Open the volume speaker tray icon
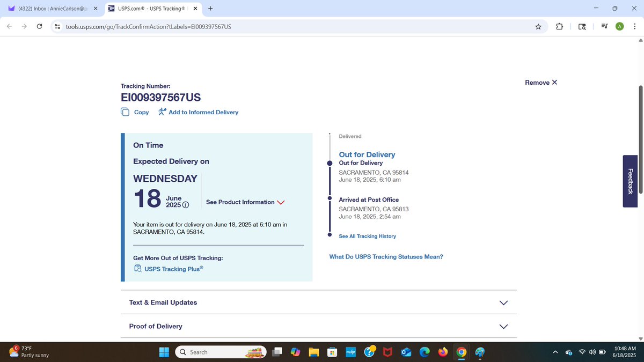This screenshot has height=362, width=644. [592, 352]
